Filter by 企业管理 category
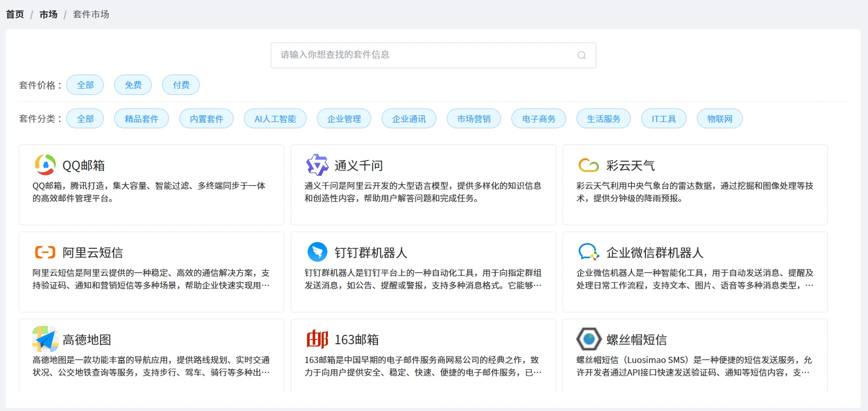 pos(344,119)
